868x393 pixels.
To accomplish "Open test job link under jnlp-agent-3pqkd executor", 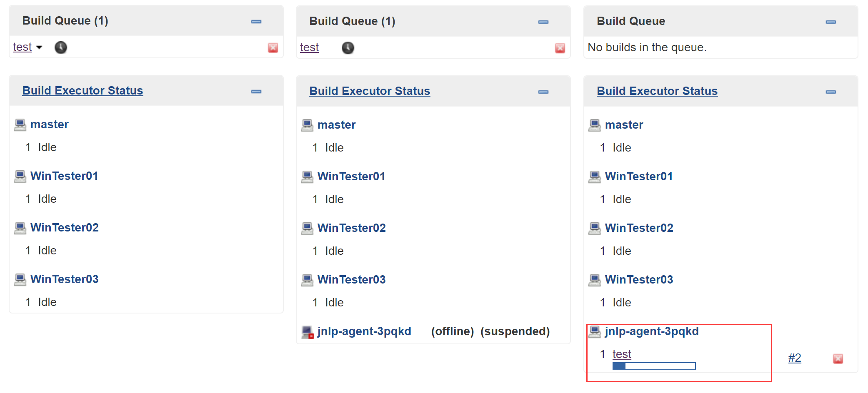I will (x=622, y=354).
